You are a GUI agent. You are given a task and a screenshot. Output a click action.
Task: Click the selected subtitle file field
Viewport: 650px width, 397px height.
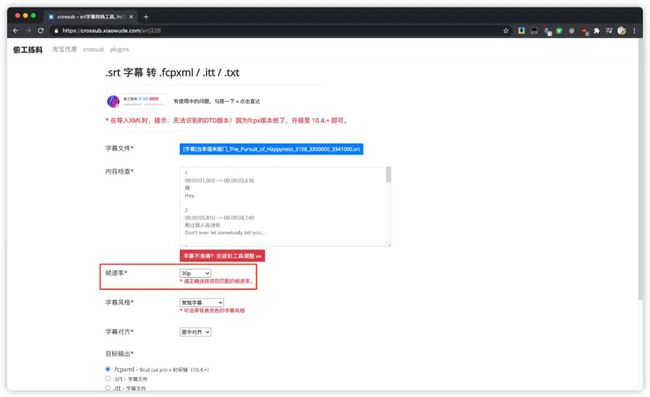coord(272,149)
